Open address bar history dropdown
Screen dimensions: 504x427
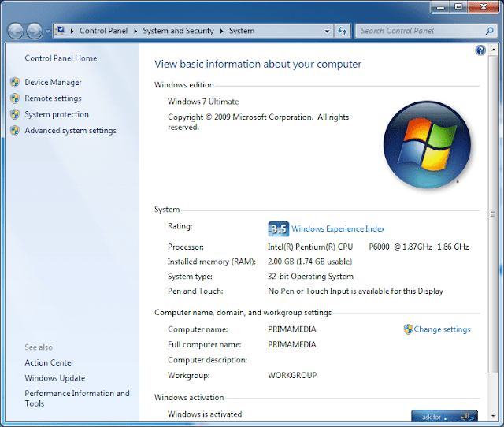click(327, 32)
